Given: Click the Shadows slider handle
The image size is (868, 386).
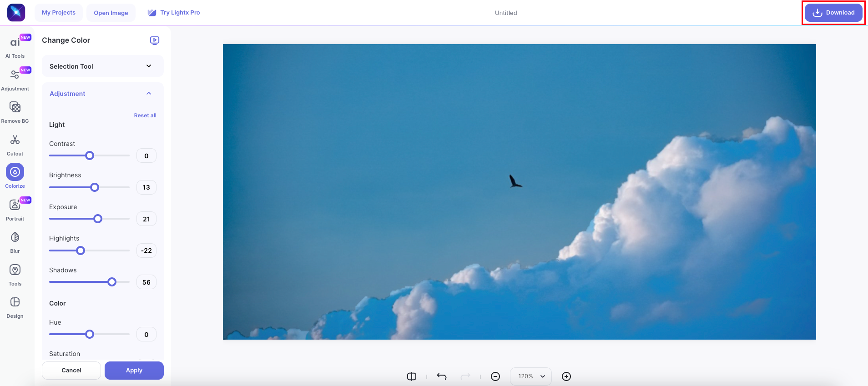Looking at the screenshot, I should point(112,282).
